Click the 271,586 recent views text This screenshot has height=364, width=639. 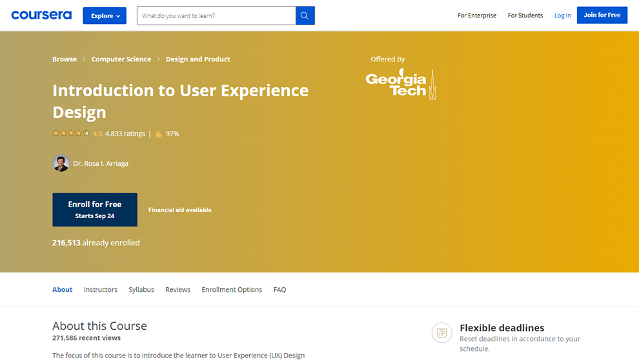[86, 338]
